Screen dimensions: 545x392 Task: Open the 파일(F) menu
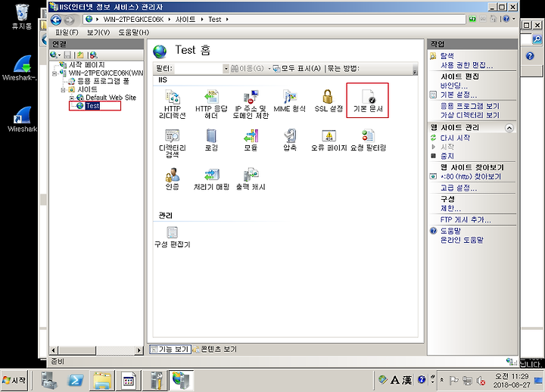67,33
